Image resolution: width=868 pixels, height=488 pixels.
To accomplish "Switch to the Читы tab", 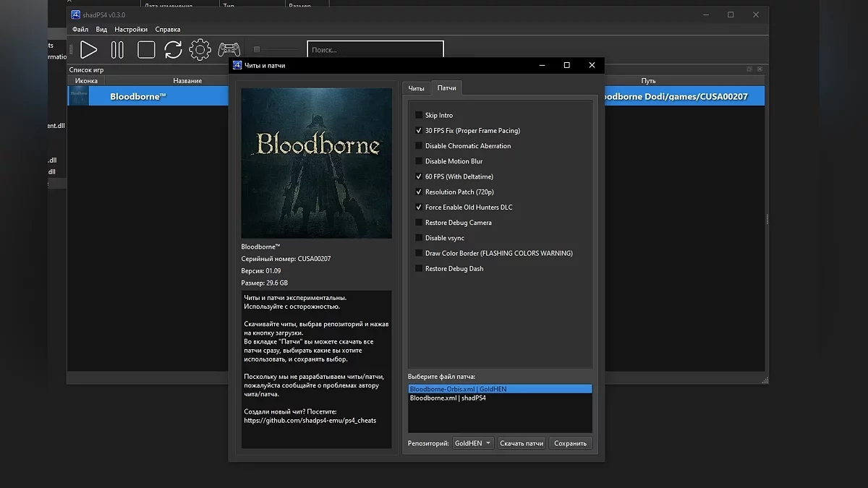I will [x=417, y=88].
